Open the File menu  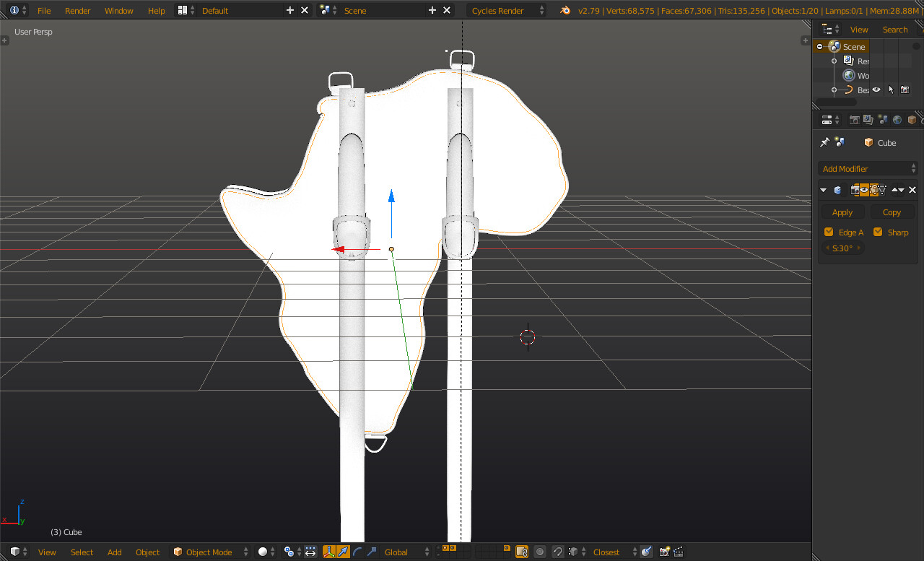tap(44, 10)
